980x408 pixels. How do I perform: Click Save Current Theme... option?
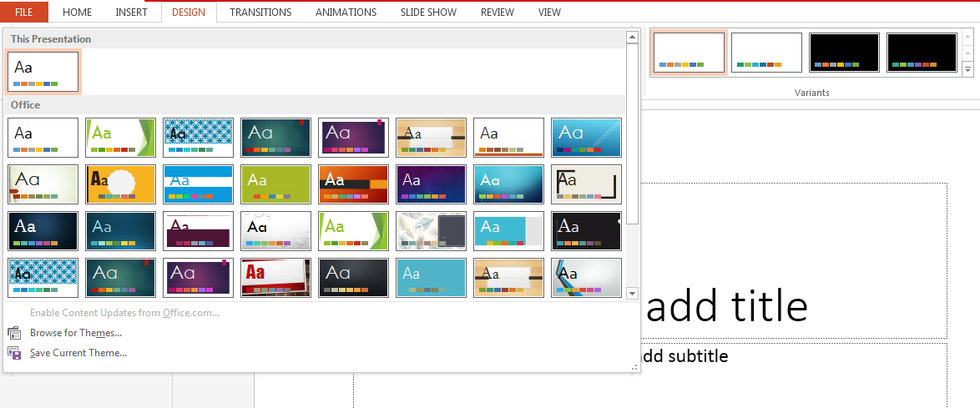tap(78, 353)
